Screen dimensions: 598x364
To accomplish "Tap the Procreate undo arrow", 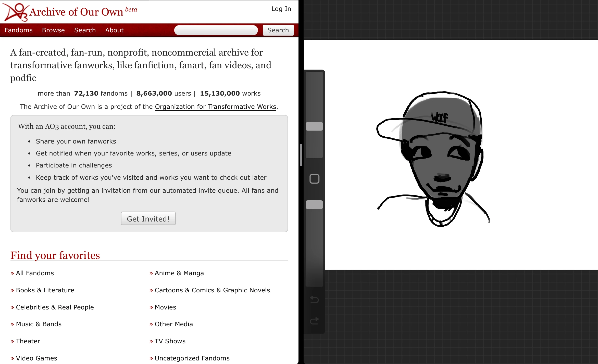I will point(314,300).
